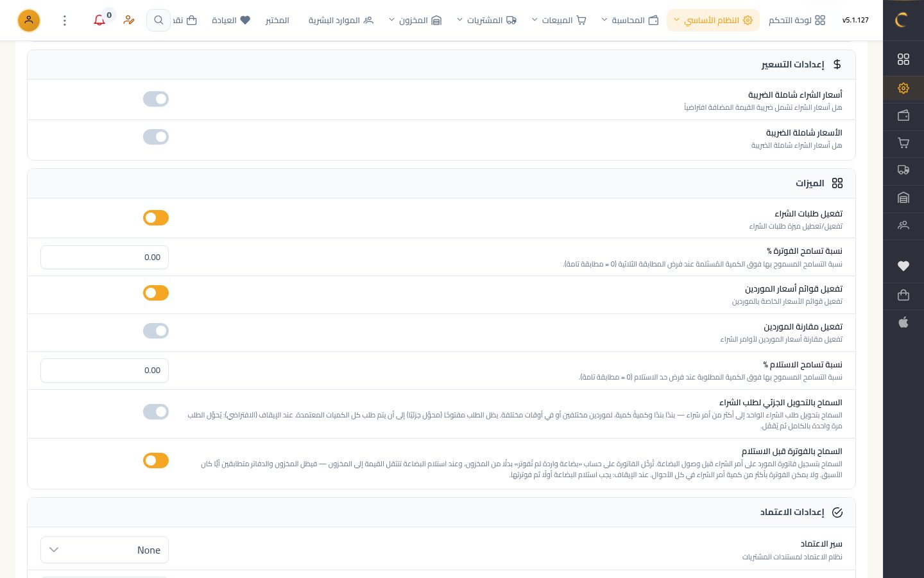The height and width of the screenshot is (578, 924).
Task: Expand the المخزون top menu
Action: coord(415,21)
